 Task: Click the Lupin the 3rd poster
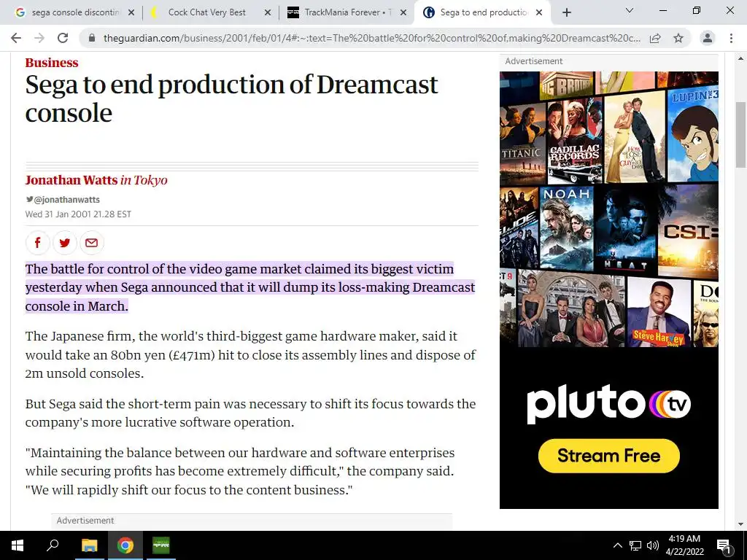click(x=693, y=135)
